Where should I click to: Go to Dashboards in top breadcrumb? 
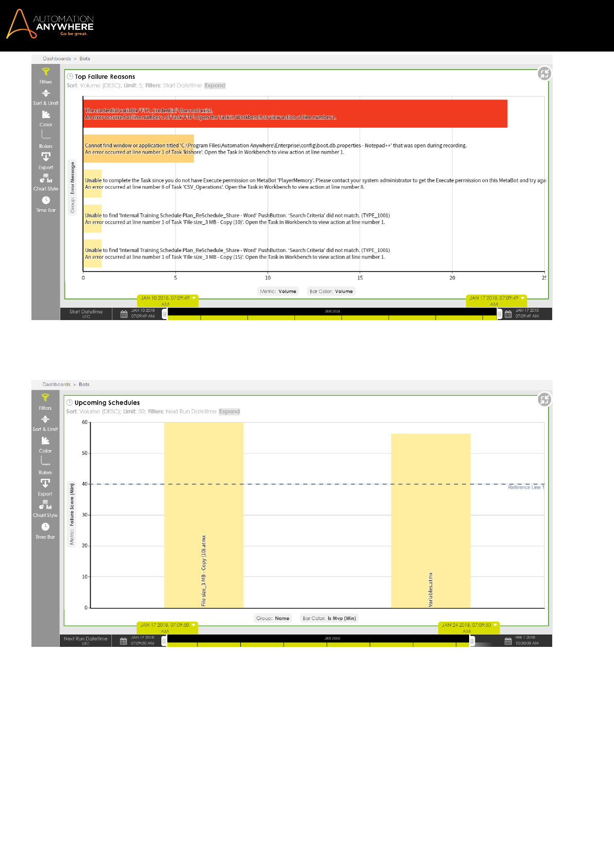tap(57, 59)
